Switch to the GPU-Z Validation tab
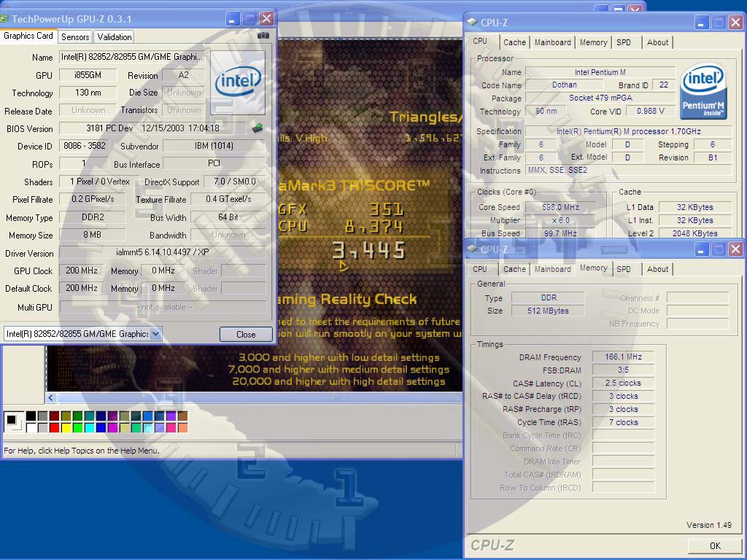The height and width of the screenshot is (560, 747). tap(115, 37)
